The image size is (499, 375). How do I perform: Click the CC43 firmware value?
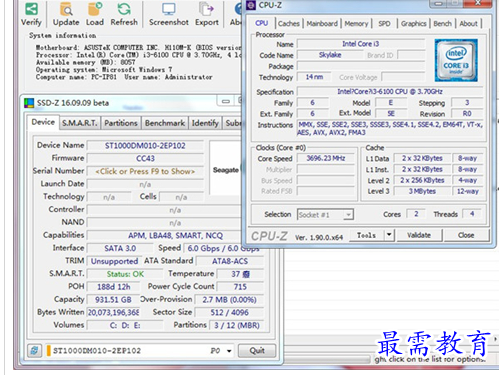[x=145, y=158]
